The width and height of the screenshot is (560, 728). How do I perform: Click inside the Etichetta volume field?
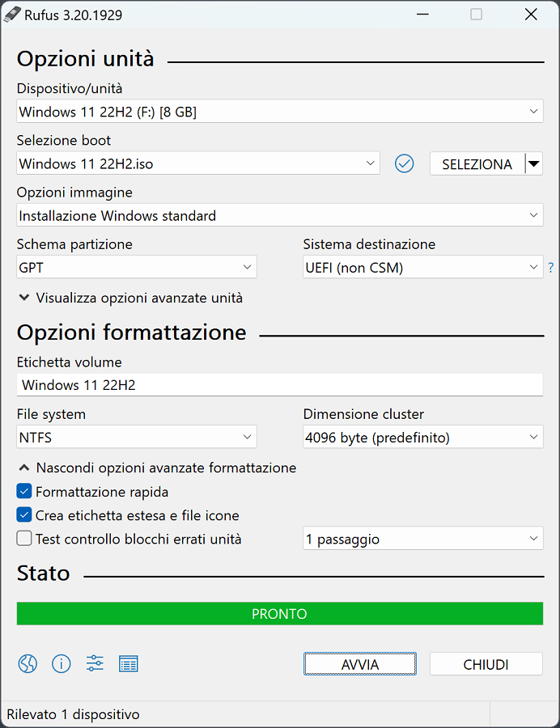(x=279, y=385)
